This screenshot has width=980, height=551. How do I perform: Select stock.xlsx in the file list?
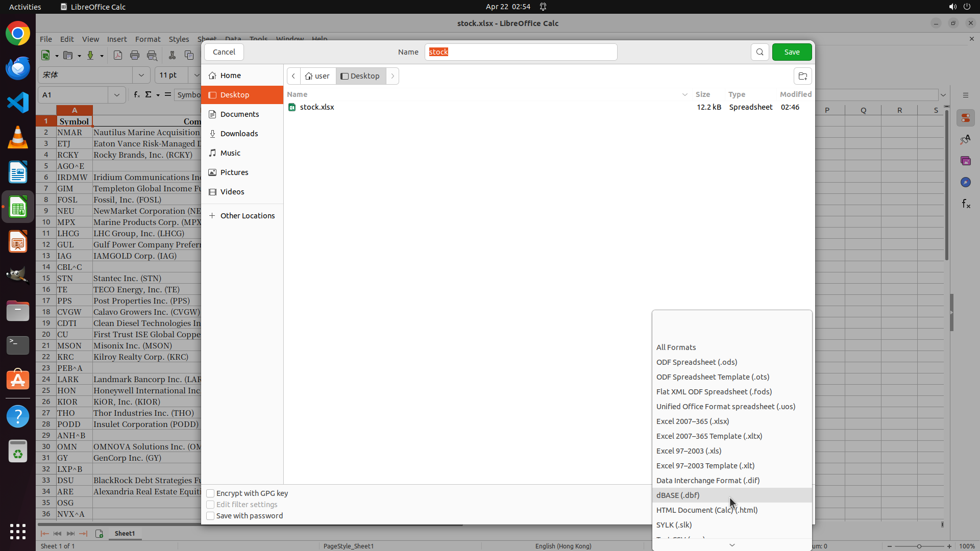click(316, 107)
